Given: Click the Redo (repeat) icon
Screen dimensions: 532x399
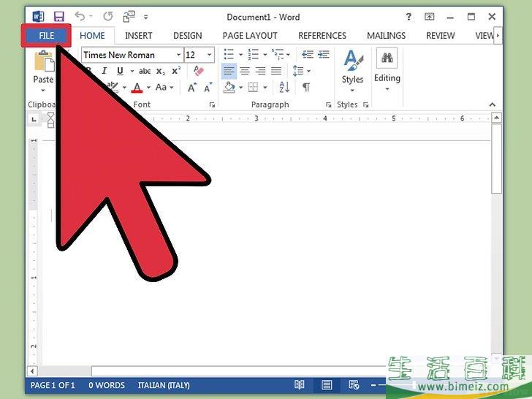Looking at the screenshot, I should [108, 16].
